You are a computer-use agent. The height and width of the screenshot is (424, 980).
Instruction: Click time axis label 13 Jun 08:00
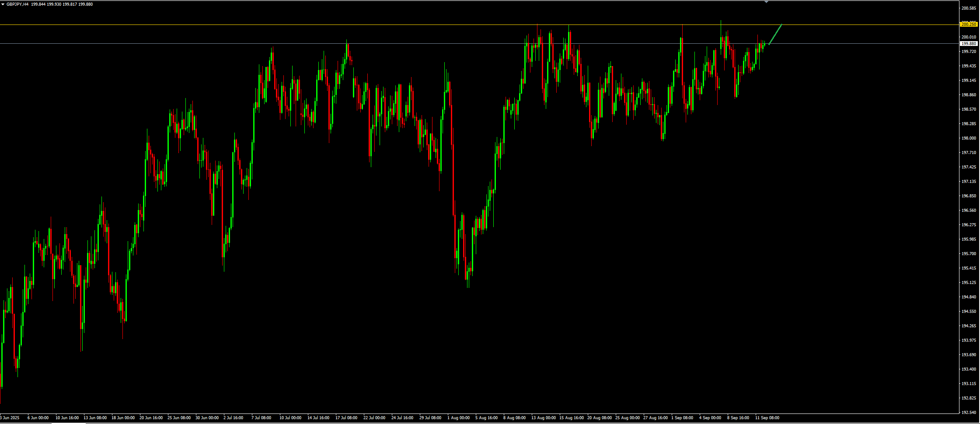click(95, 418)
